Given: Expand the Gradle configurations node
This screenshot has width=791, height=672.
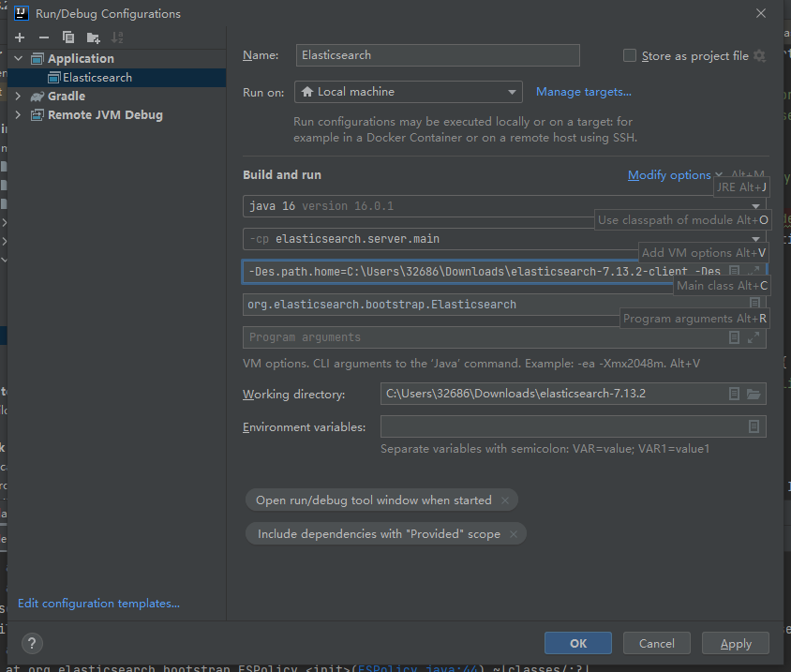Looking at the screenshot, I should (x=18, y=96).
